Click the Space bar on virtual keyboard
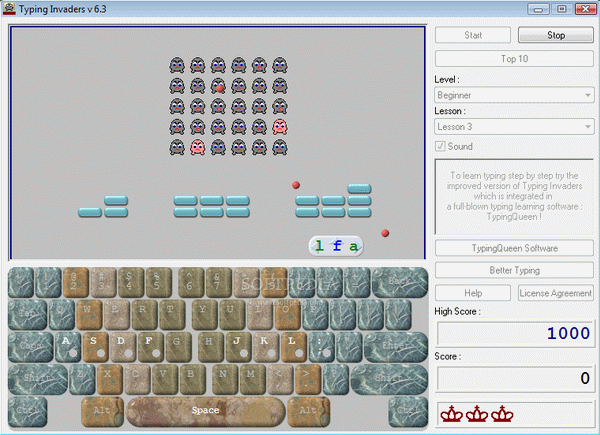Image resolution: width=600 pixels, height=435 pixels. click(205, 411)
